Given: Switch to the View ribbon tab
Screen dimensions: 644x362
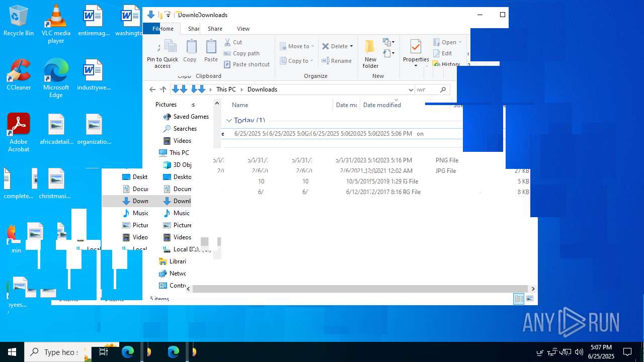Looking at the screenshot, I should [243, 29].
